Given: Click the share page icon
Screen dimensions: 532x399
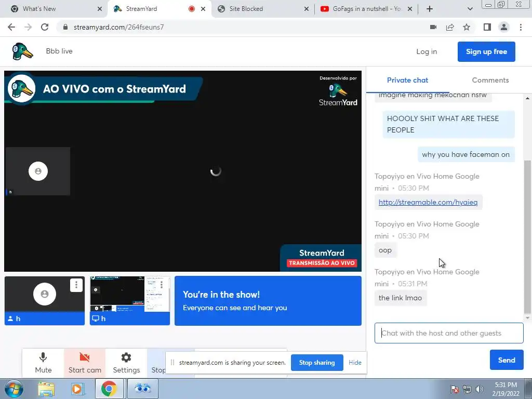Looking at the screenshot, I should pos(450,27).
